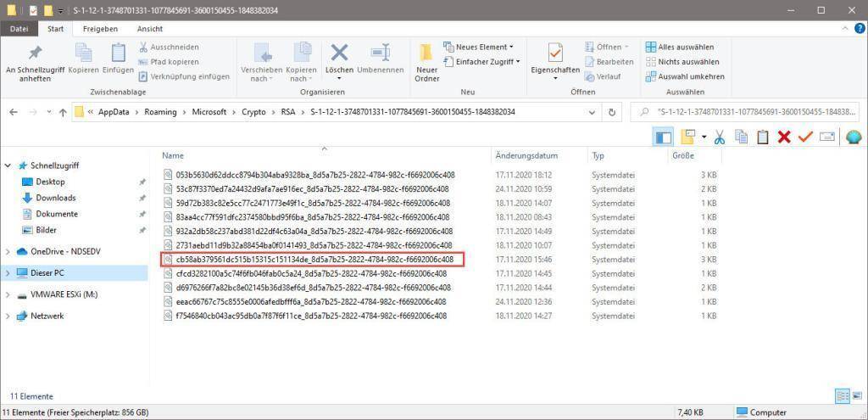Image resolution: width=868 pixels, height=420 pixels.
Task: Toggle the preview pane button
Action: pos(664,137)
